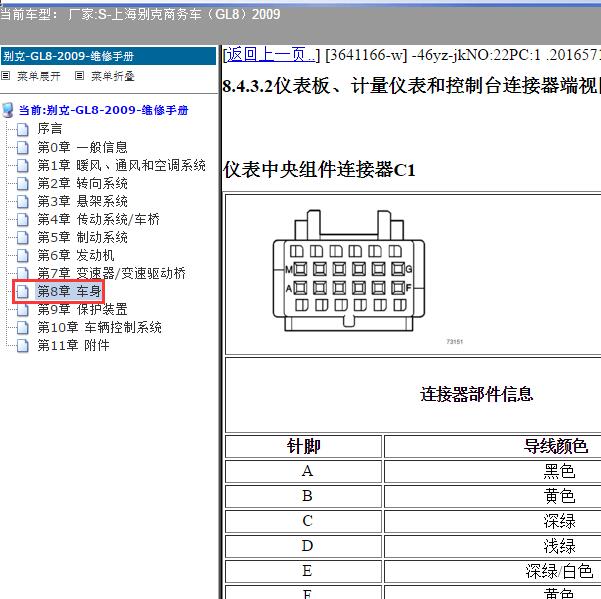The image size is (601, 599).
Task: Click the page icon beside 第2章 转向系统
Action: 23,184
